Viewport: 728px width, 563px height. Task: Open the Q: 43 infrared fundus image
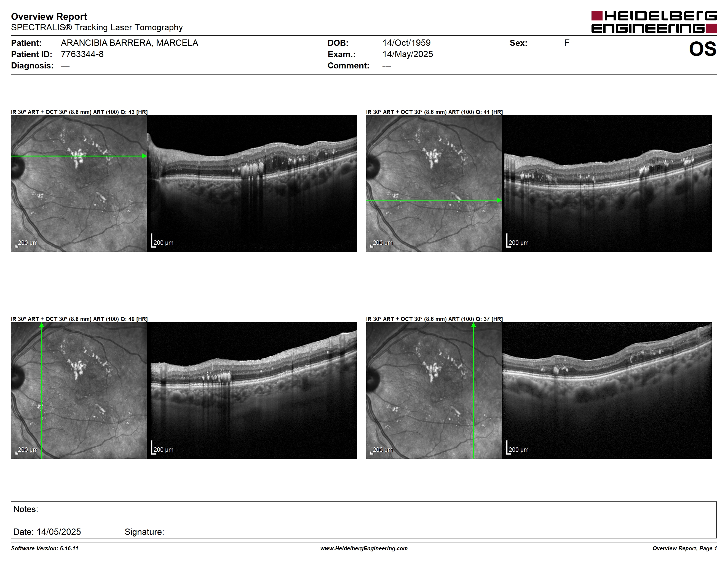tap(79, 184)
